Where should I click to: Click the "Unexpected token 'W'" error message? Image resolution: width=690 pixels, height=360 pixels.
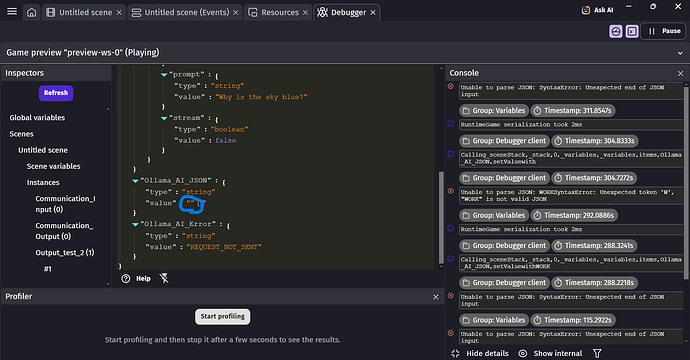(x=570, y=195)
